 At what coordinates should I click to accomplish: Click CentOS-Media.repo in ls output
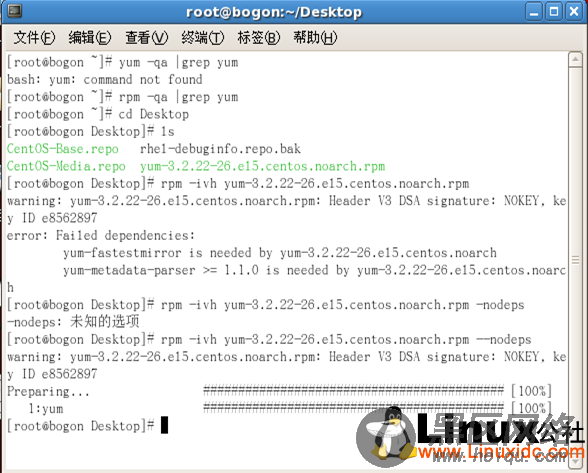(x=66, y=166)
